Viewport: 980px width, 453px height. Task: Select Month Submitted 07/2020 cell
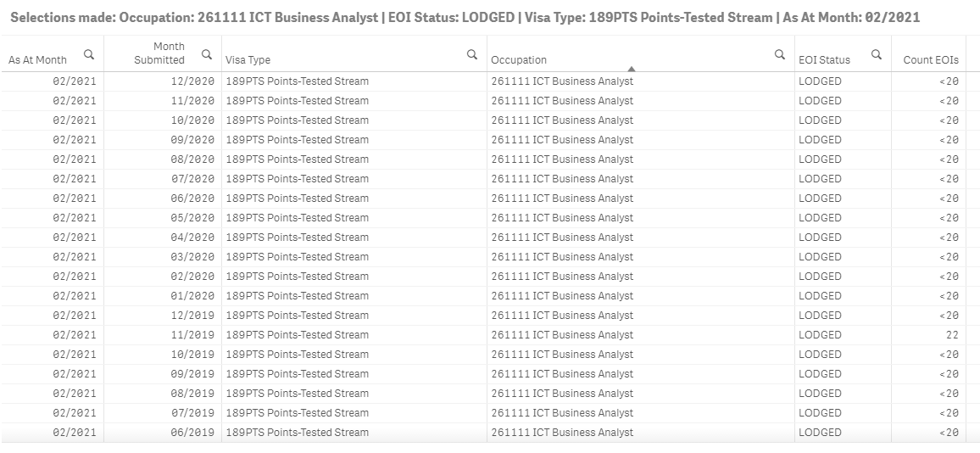[194, 179]
